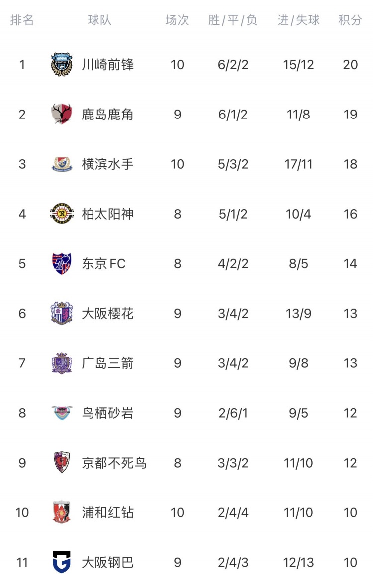Select the Gamba Osaka G logo
The image size is (373, 588).
61,562
